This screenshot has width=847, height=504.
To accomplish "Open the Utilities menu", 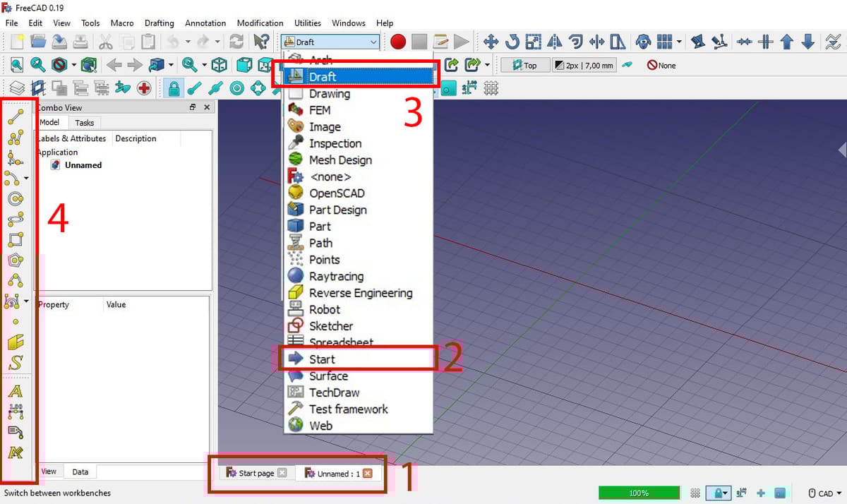I will [307, 23].
